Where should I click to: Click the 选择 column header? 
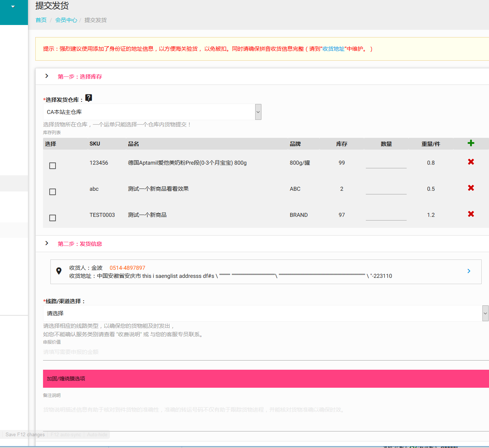pos(50,144)
